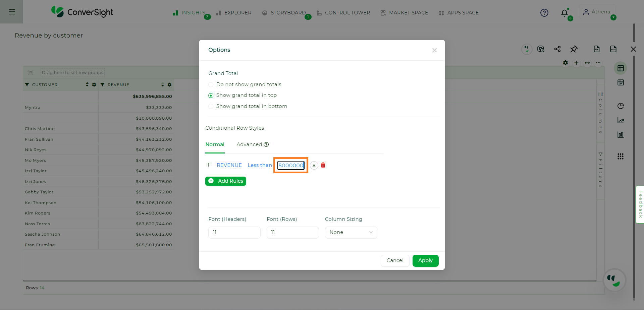
Task: Change the REVENUE rule column selector
Action: click(229, 165)
